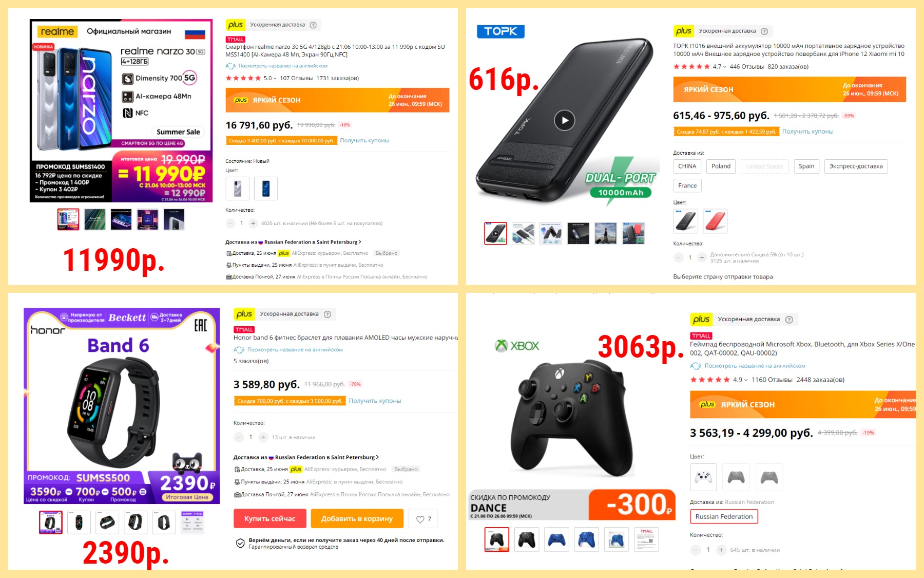Play the TOPK power bank video
The height and width of the screenshot is (578, 924).
pyautogui.click(x=564, y=121)
